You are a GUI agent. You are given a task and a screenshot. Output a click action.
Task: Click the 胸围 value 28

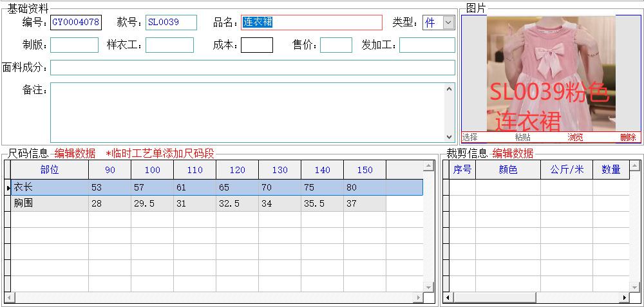(109, 203)
